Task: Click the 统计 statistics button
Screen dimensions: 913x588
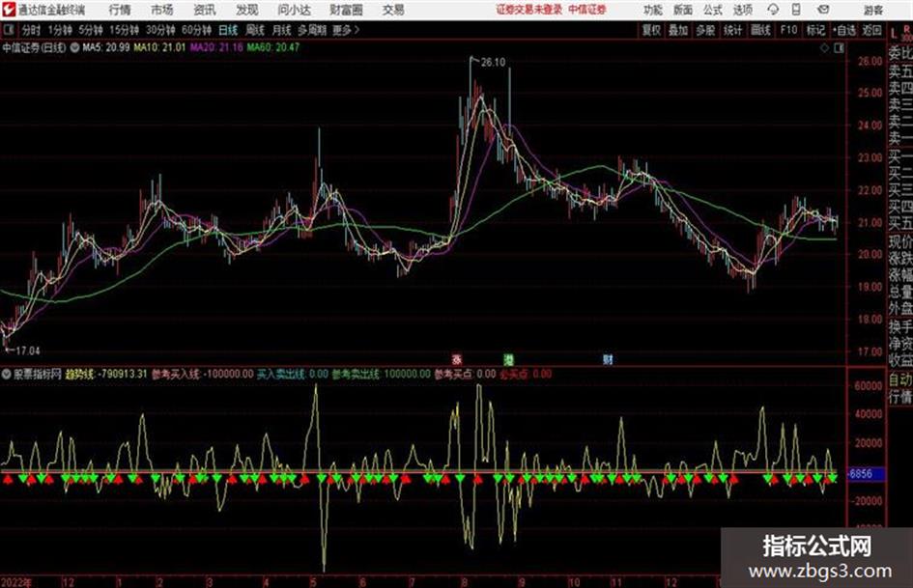Action: click(732, 30)
